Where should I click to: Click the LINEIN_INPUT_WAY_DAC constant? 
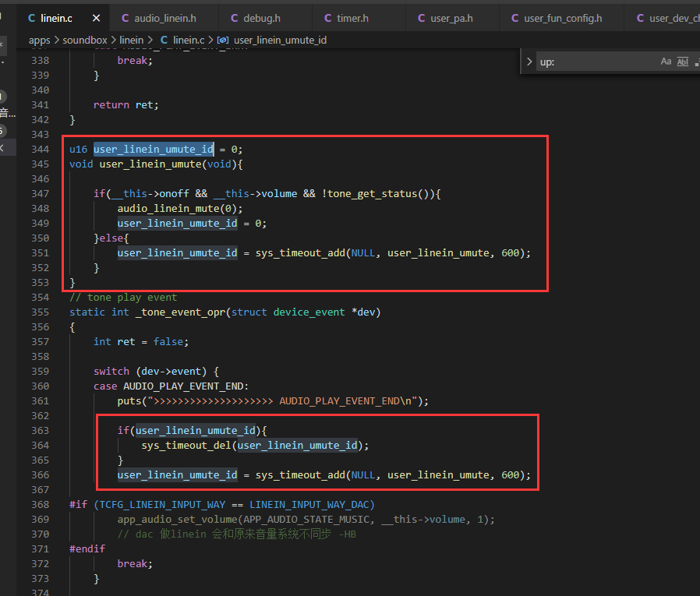pyautogui.click(x=309, y=504)
